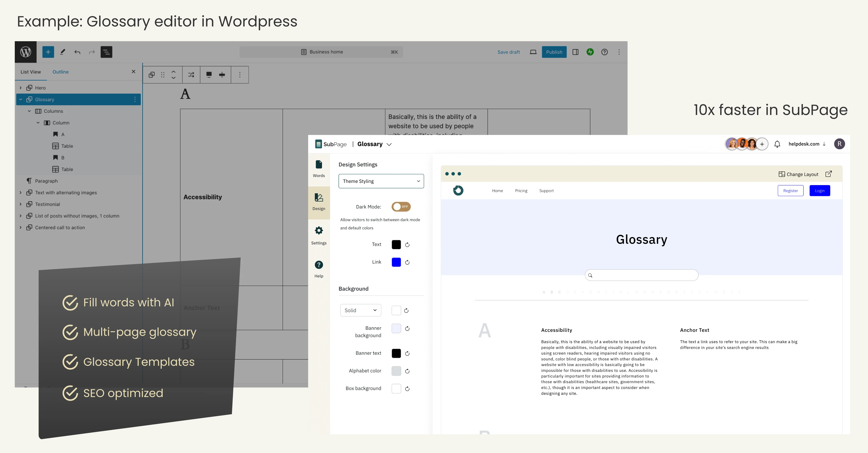Expand Centered call to action block

click(x=21, y=228)
